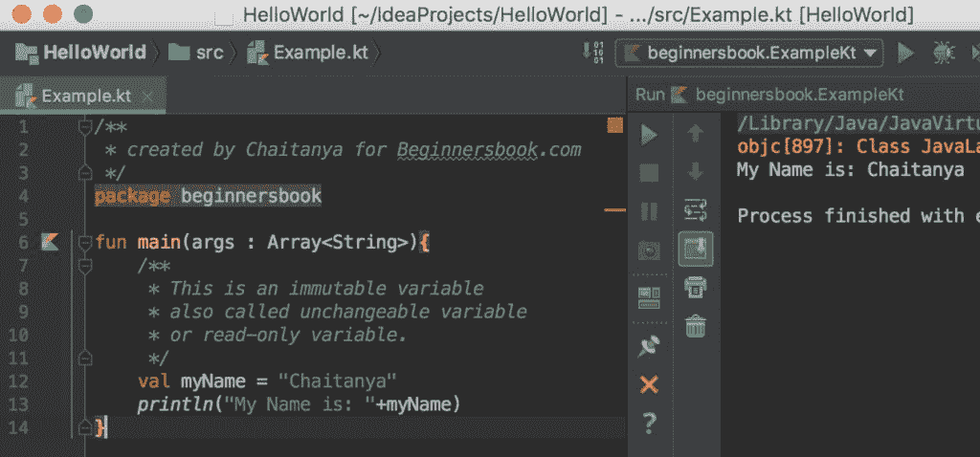Toggle soft-wrap in the Run console
The height and width of the screenshot is (457, 980).
tap(696, 210)
